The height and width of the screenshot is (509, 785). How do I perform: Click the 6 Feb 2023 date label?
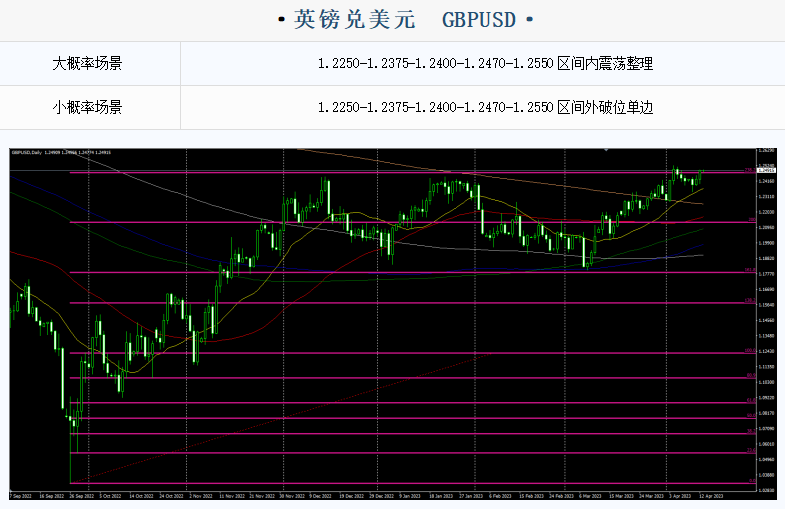point(501,496)
